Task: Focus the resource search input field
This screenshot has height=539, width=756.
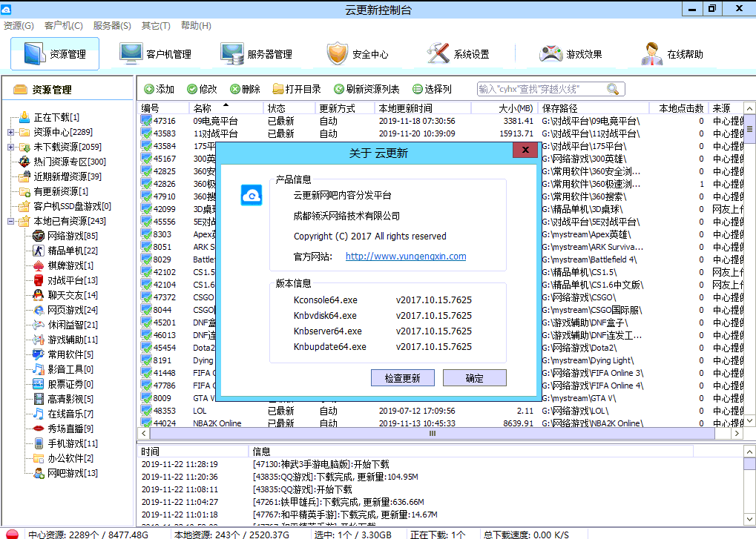Action: point(541,89)
